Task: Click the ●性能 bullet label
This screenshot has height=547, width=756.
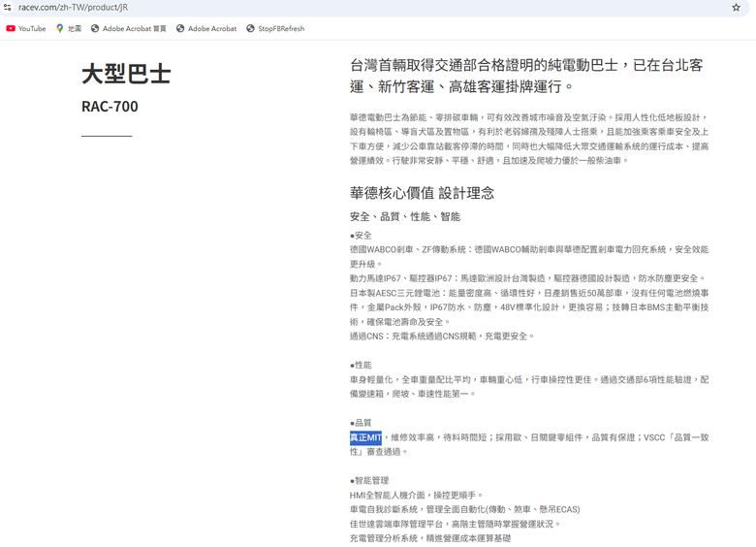Action: (361, 365)
